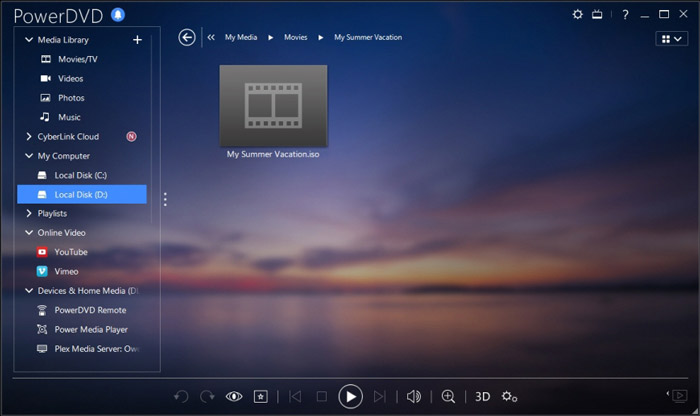Screen dimensions: 700x416
Task: Open PowerDVD settings gear in title bar
Action: tap(578, 14)
